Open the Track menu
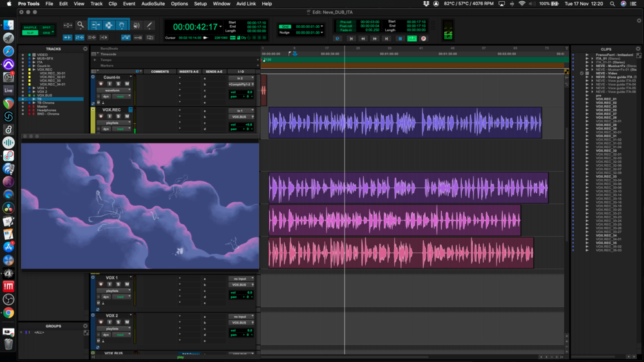This screenshot has width=644, height=362. click(x=97, y=4)
